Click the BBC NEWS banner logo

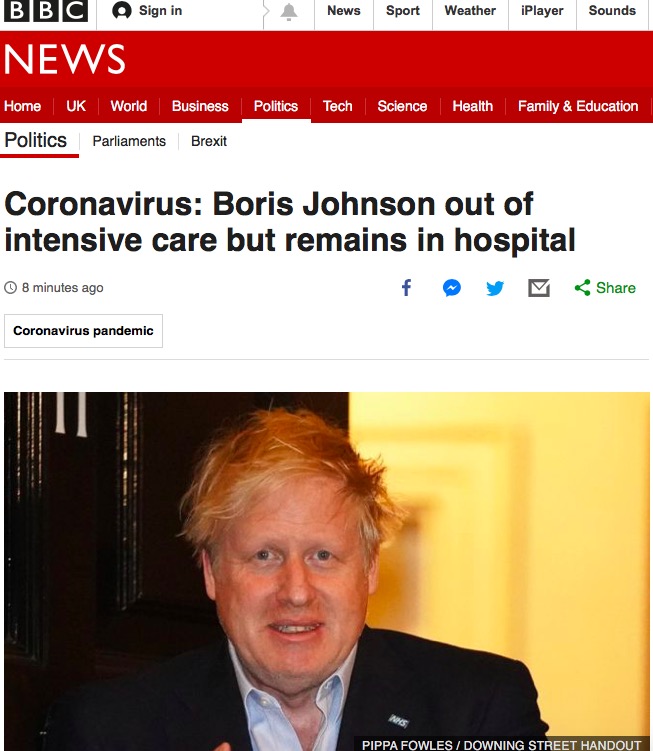65,59
